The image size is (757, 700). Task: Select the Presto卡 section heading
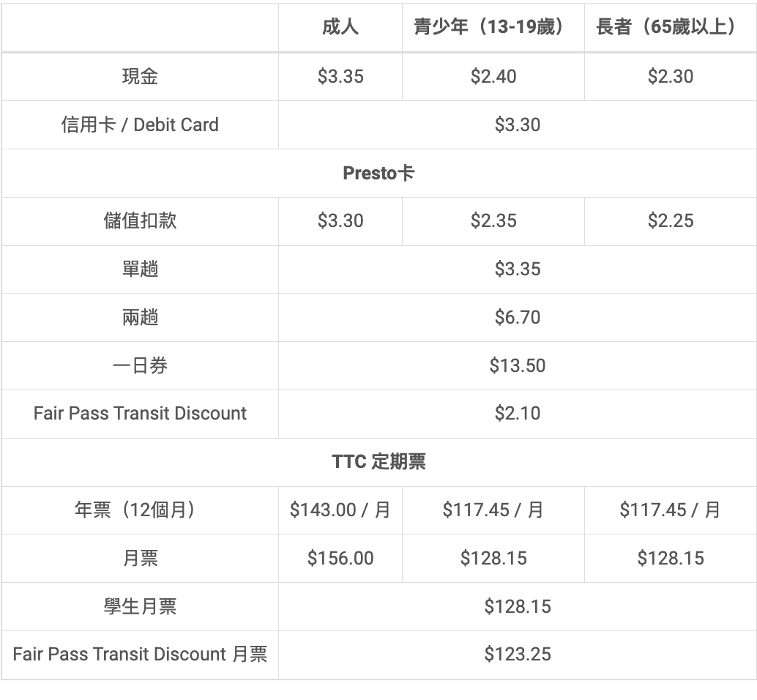[378, 173]
